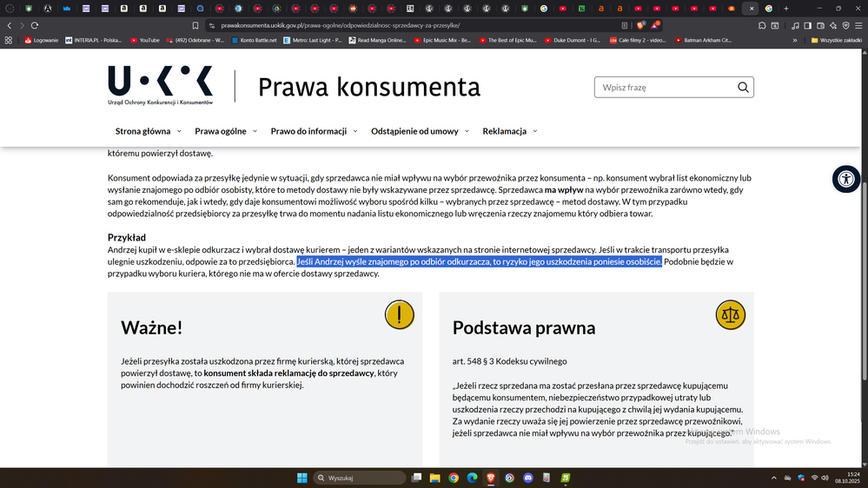Open File Explorer from the taskbar
Image resolution: width=868 pixels, height=488 pixels.
pos(435,478)
